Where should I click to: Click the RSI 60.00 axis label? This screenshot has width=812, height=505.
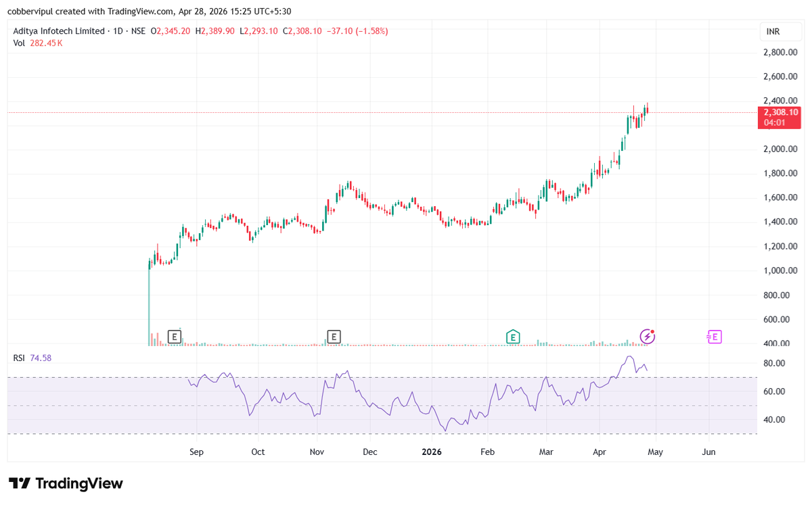pyautogui.click(x=774, y=391)
